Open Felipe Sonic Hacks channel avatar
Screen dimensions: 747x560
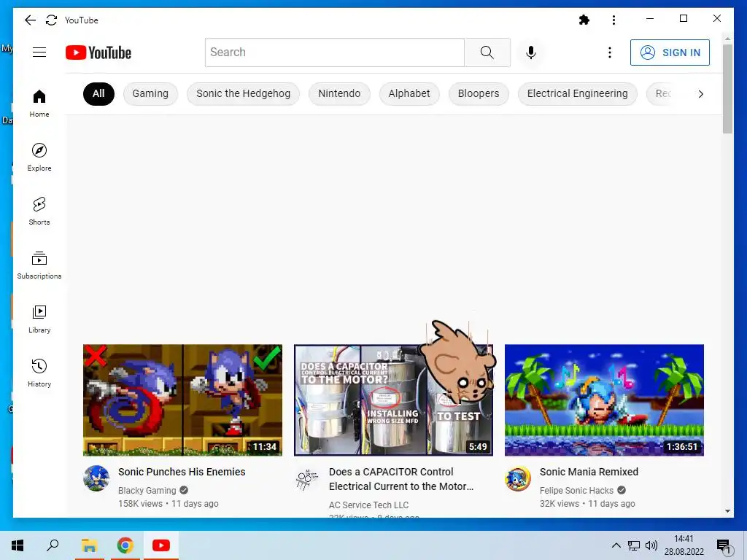[x=518, y=478]
